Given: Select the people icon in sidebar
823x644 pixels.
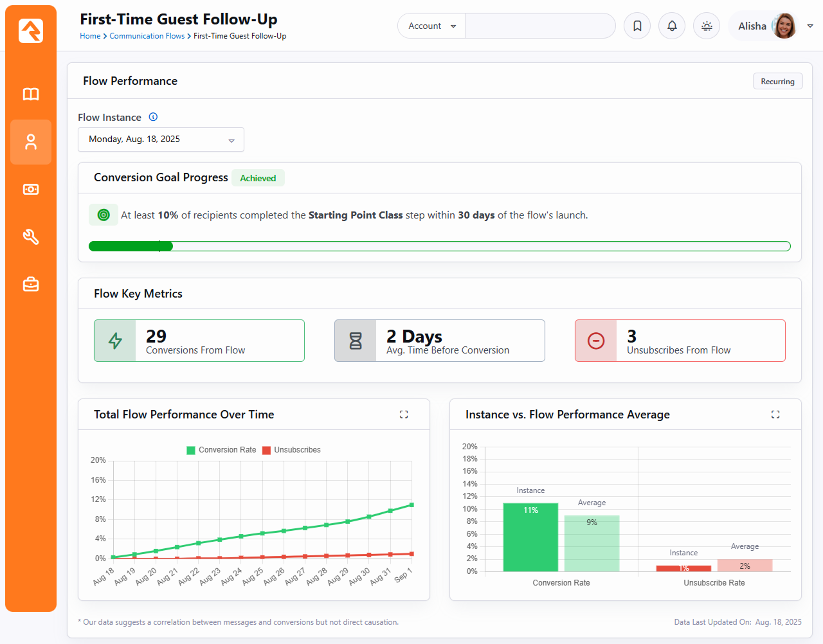Looking at the screenshot, I should pyautogui.click(x=31, y=142).
